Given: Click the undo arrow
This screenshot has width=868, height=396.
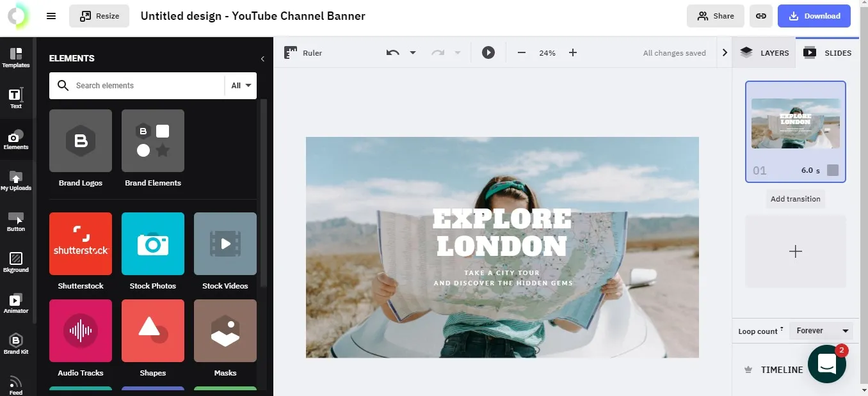Looking at the screenshot, I should [393, 52].
